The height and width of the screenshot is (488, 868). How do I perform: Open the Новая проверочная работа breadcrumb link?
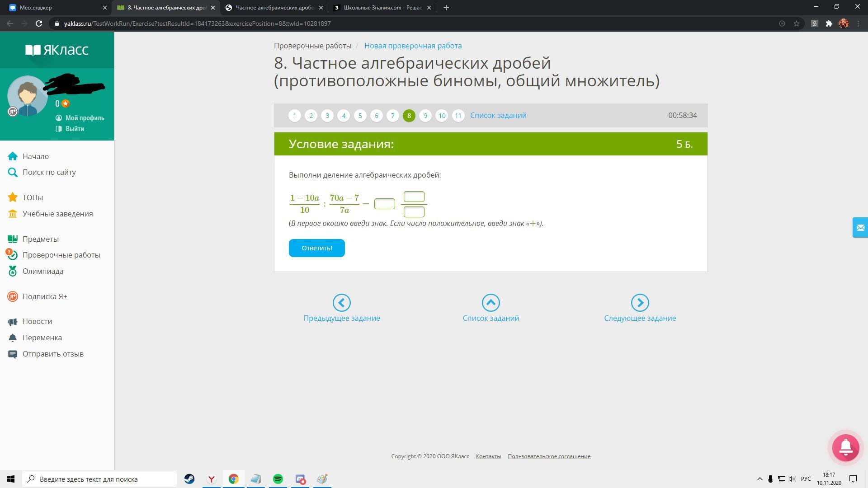coord(413,46)
